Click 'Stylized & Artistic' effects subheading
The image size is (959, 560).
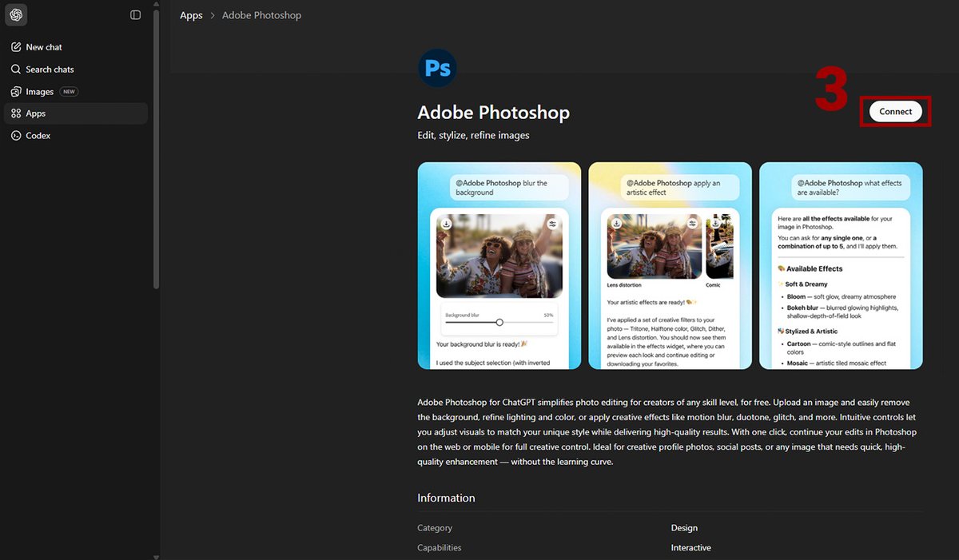click(x=810, y=331)
